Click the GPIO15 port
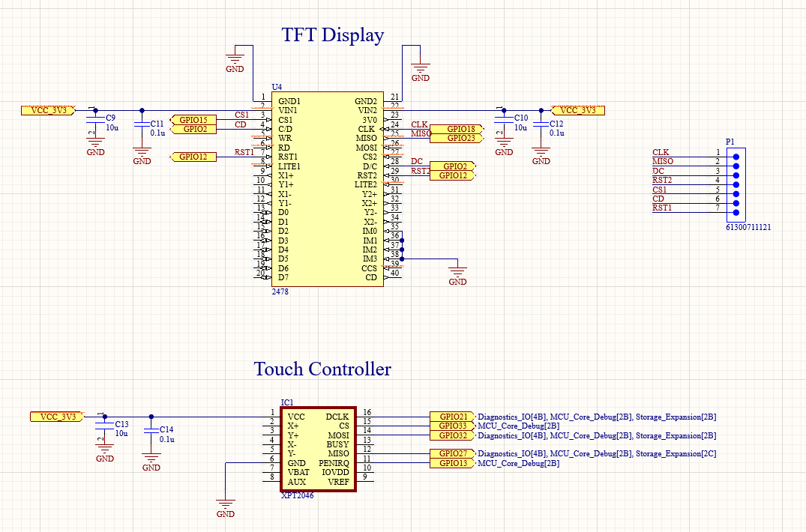 (x=193, y=120)
